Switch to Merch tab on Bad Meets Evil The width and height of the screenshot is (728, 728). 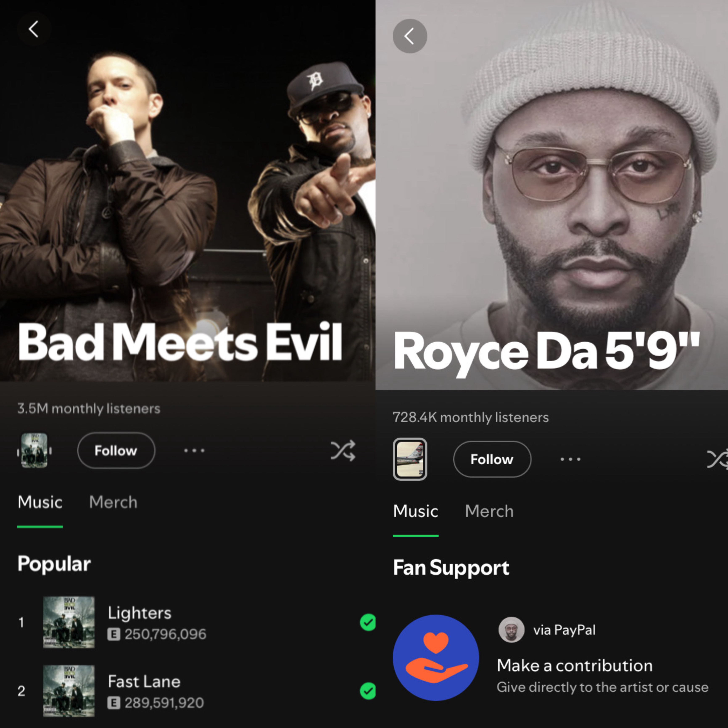[113, 502]
